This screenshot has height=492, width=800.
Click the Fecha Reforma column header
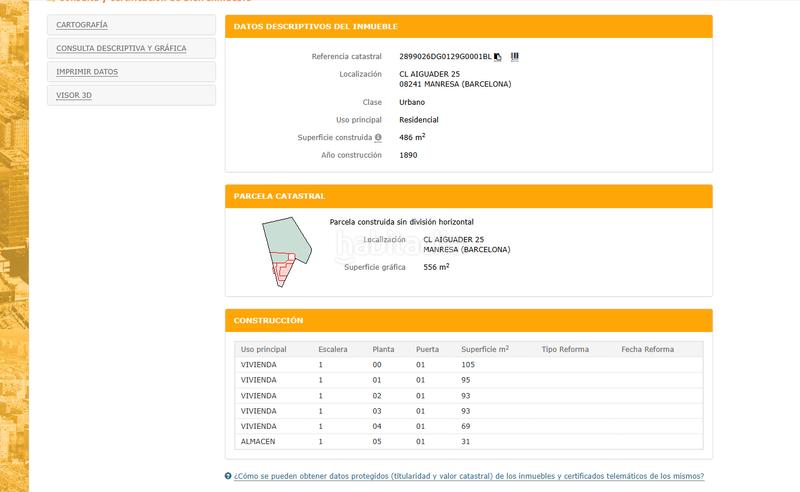pos(647,349)
